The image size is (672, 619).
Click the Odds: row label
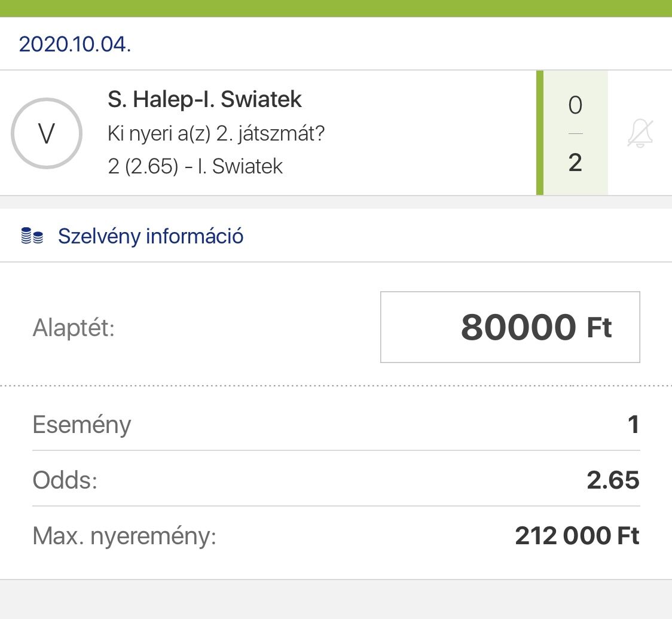point(65,480)
